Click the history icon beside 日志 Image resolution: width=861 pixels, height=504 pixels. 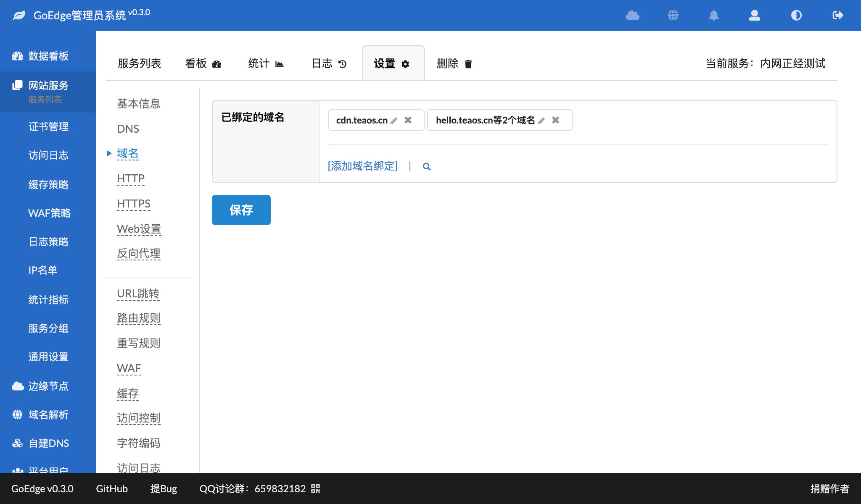pyautogui.click(x=343, y=64)
